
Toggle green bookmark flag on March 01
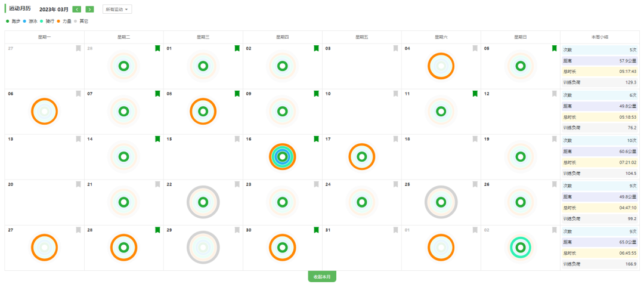pos(237,48)
